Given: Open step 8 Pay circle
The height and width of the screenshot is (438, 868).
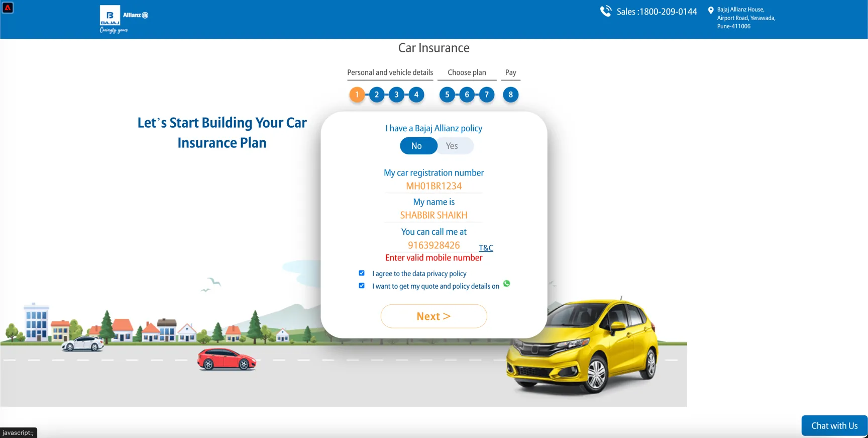Looking at the screenshot, I should 511,95.
